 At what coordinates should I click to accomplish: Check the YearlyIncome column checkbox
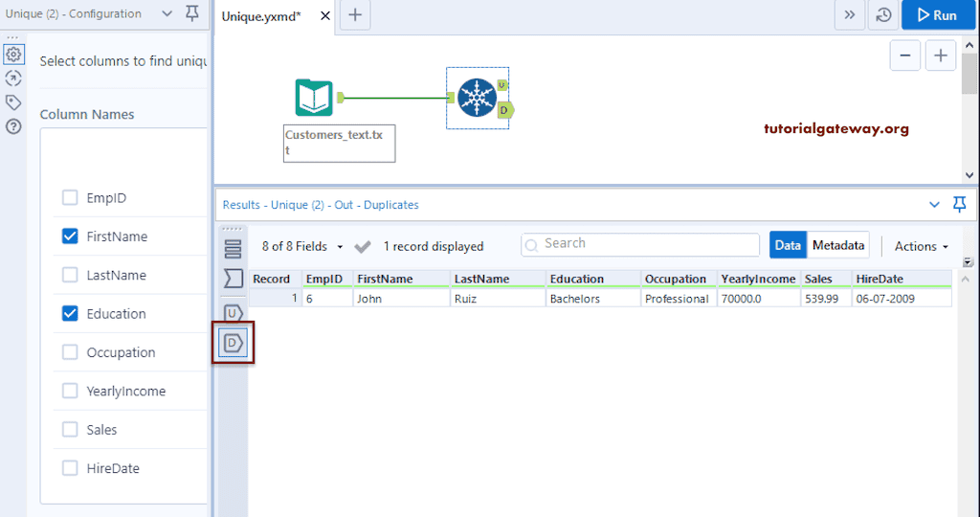70,392
